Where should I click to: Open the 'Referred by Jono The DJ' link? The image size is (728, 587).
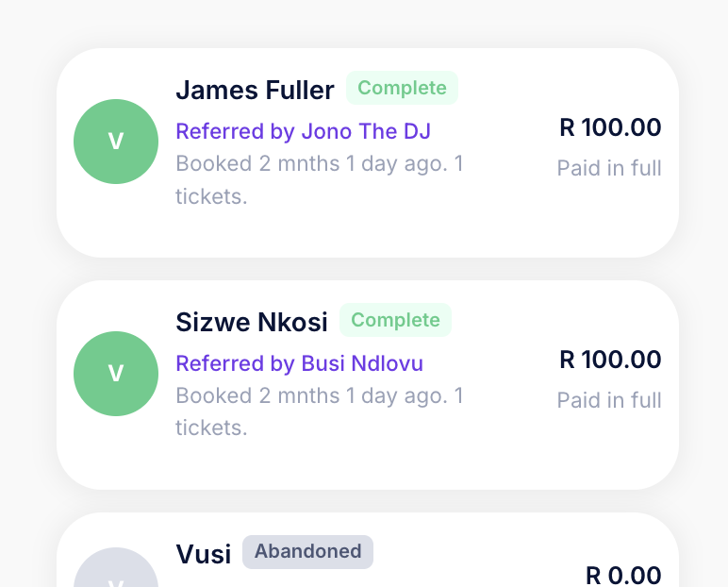(x=303, y=131)
